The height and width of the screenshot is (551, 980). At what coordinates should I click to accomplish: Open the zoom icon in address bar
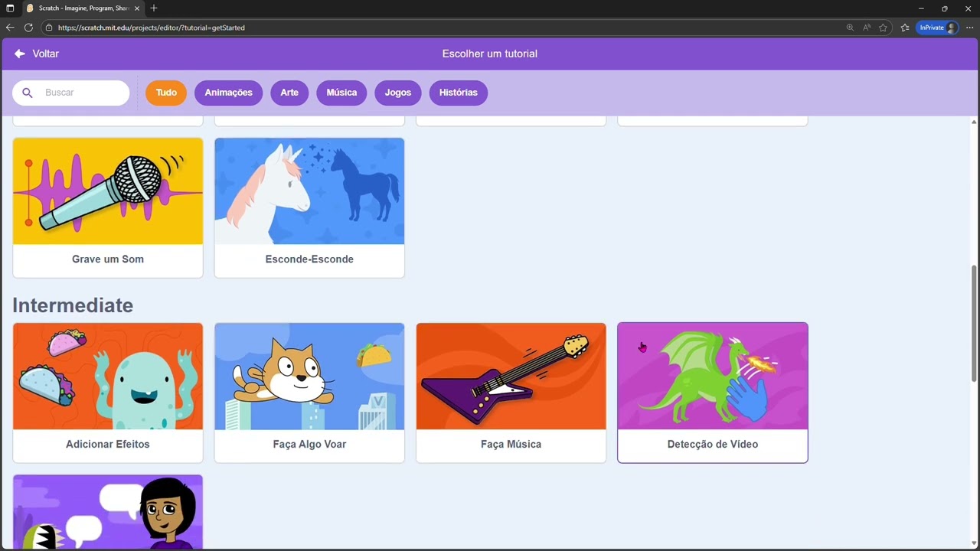pyautogui.click(x=850, y=28)
